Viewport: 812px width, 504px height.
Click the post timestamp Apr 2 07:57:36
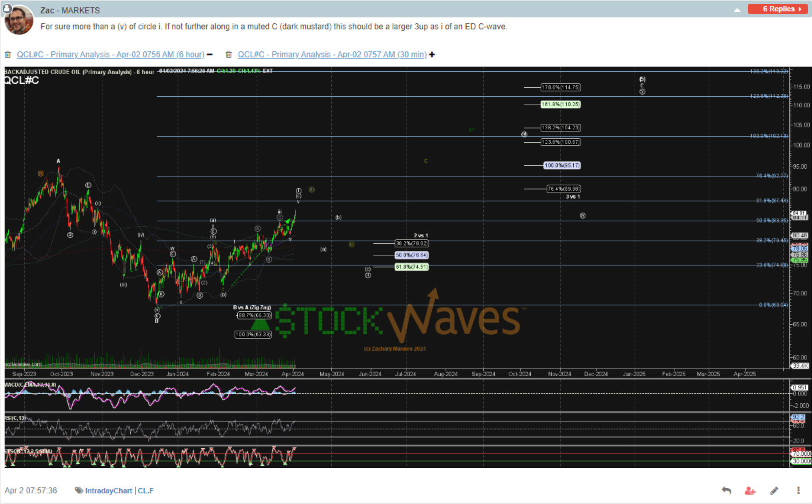[x=31, y=491]
